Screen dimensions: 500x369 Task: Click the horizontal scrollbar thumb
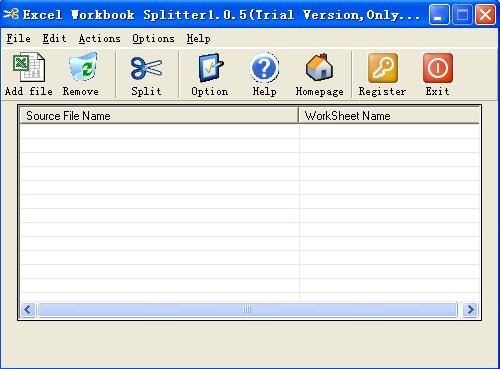pos(247,310)
